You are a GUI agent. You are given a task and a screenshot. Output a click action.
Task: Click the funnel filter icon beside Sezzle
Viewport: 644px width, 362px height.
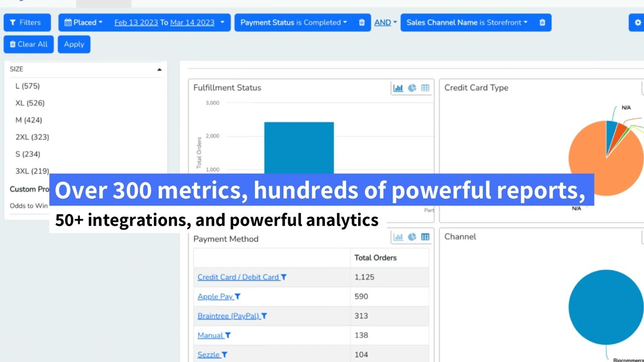click(224, 354)
